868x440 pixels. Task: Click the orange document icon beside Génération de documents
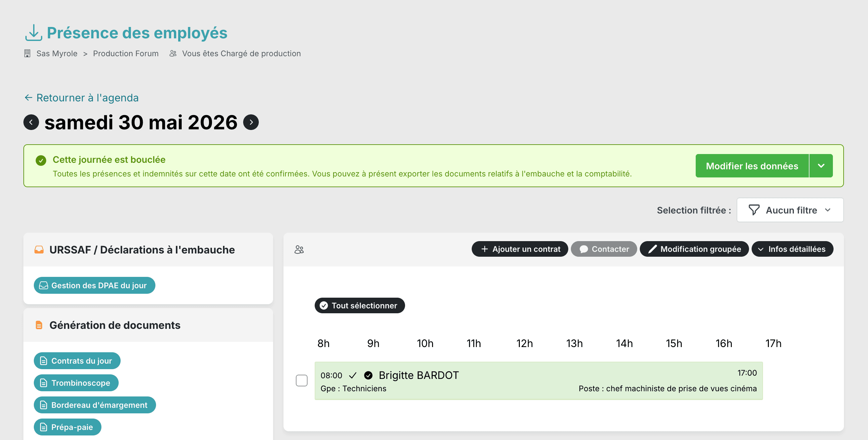point(39,325)
